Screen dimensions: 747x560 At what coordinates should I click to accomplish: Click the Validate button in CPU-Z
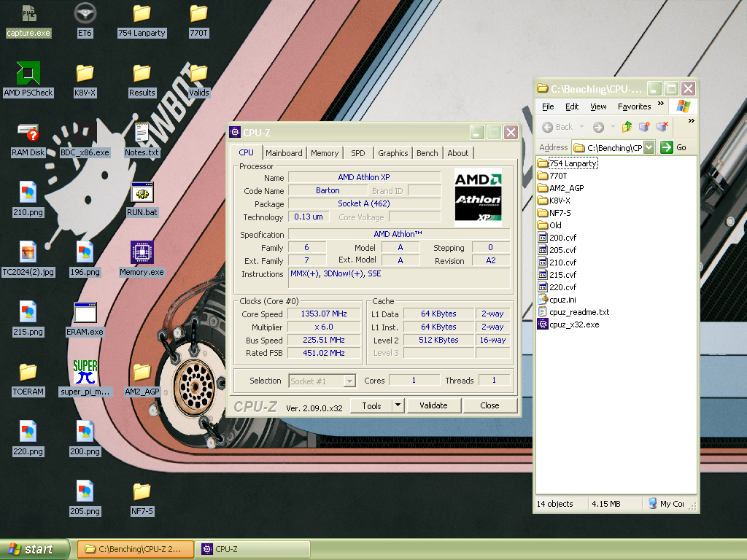pyautogui.click(x=433, y=405)
